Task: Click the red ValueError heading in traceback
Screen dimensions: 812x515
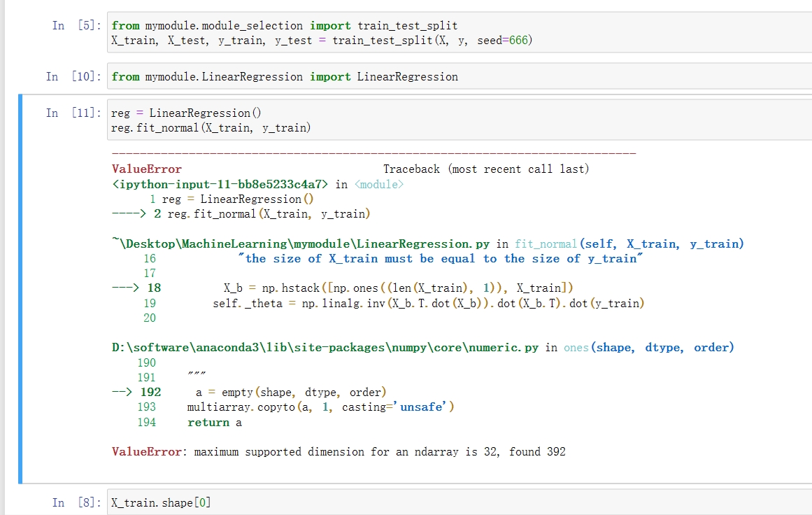Action: [x=146, y=169]
